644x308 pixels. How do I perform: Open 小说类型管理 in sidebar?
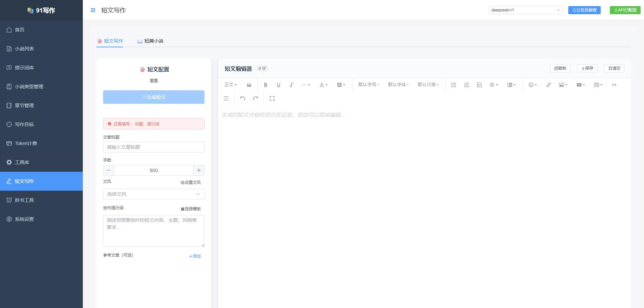(x=41, y=87)
